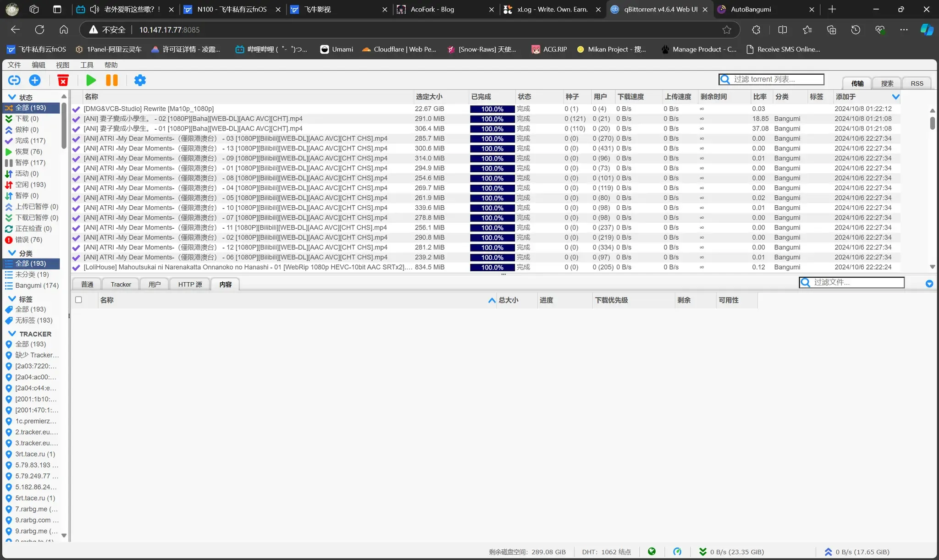
Task: Click the progress bar of Rewrite torrent
Action: pos(492,109)
